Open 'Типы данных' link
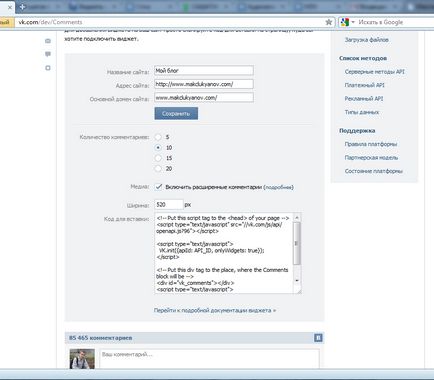The image size is (434, 380). pos(362,112)
